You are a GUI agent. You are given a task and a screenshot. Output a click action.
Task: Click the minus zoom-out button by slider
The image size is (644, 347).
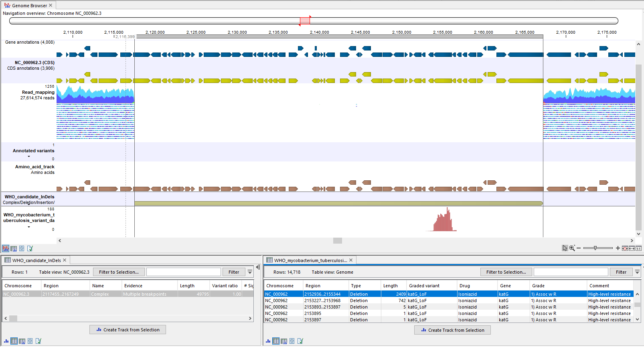(579, 248)
